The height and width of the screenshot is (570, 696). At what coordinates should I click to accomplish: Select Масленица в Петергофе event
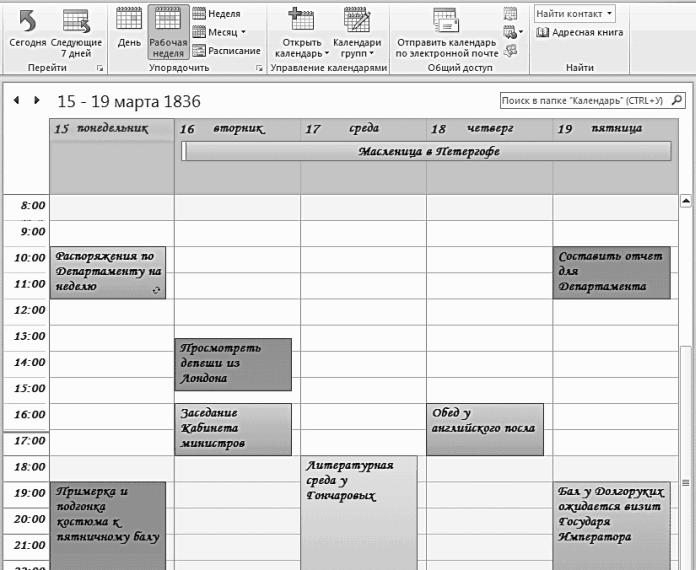(x=427, y=151)
